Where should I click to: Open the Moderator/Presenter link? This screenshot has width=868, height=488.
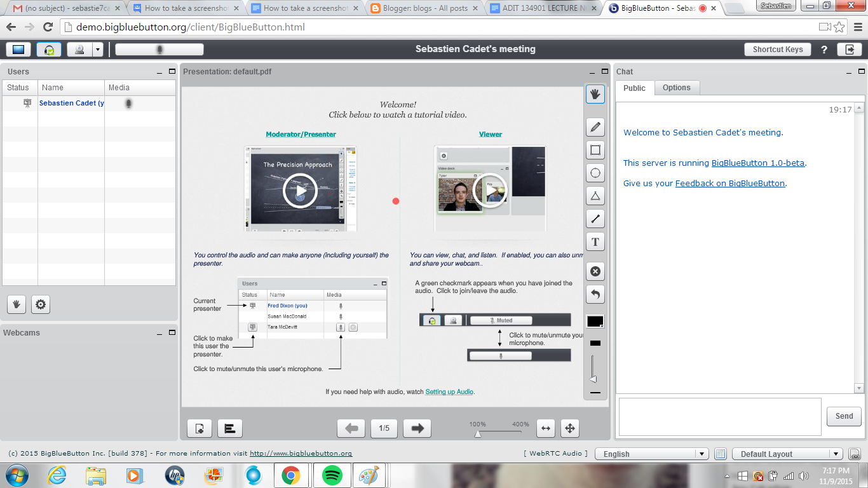click(x=301, y=135)
